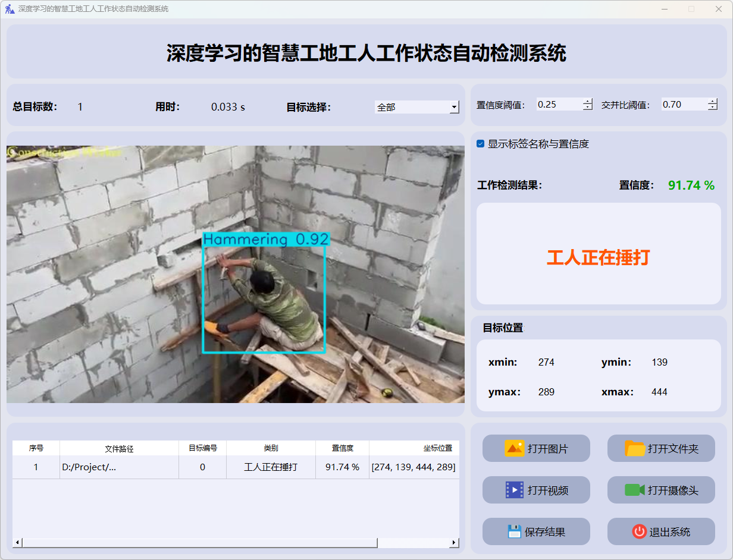Select the 工人正在捶打 cell in results row
The height and width of the screenshot is (560, 733).
[x=271, y=467]
